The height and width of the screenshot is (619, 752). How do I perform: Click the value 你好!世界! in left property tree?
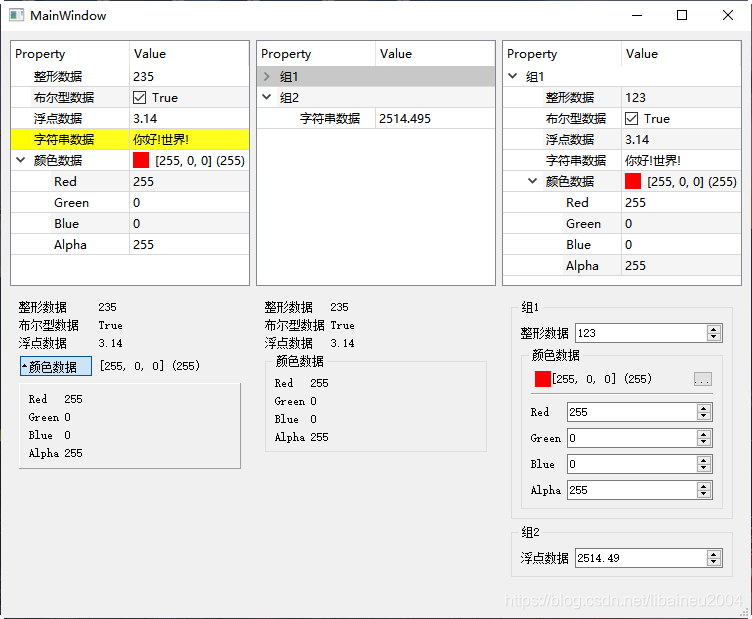point(161,140)
